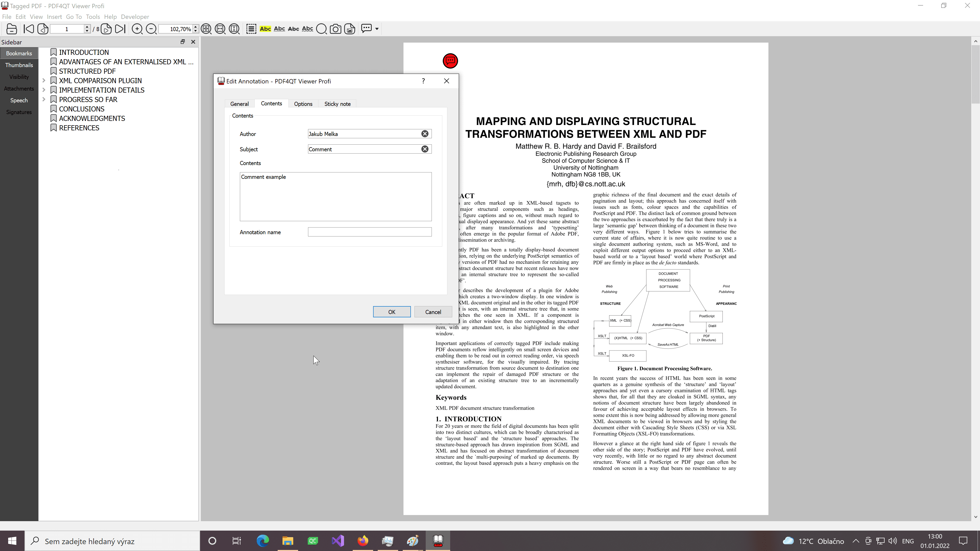Screen dimensions: 980x551
Task: Clear the Author field with X icon
Action: [425, 134]
